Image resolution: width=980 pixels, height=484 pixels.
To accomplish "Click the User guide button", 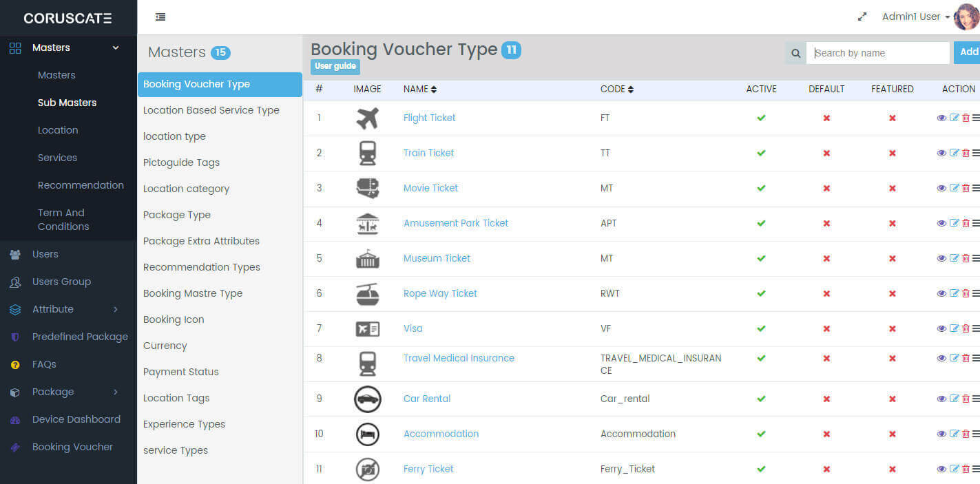I will [x=335, y=67].
